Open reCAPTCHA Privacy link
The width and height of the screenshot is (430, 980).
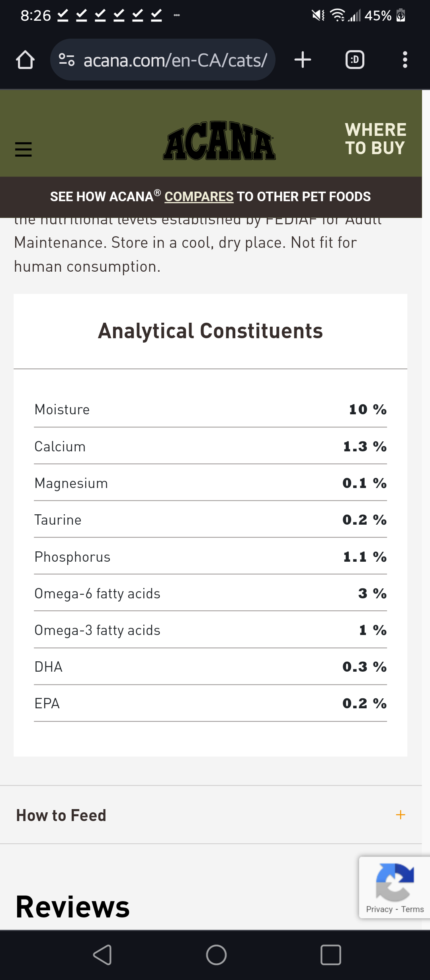(379, 909)
